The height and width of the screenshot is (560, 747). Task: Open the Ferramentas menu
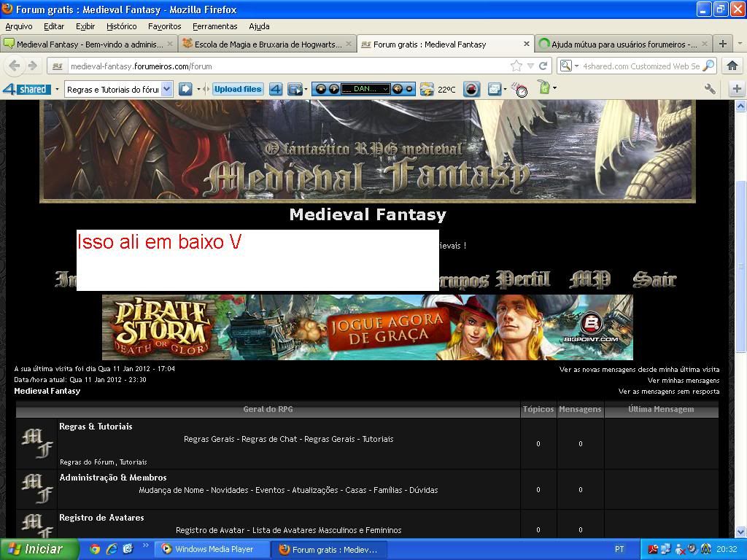(215, 26)
